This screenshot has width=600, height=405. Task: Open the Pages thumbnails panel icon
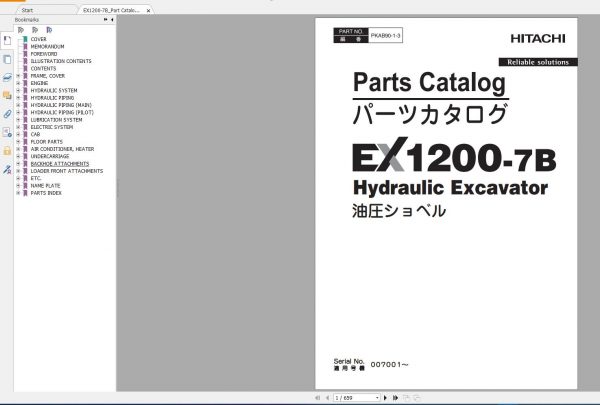click(x=7, y=59)
